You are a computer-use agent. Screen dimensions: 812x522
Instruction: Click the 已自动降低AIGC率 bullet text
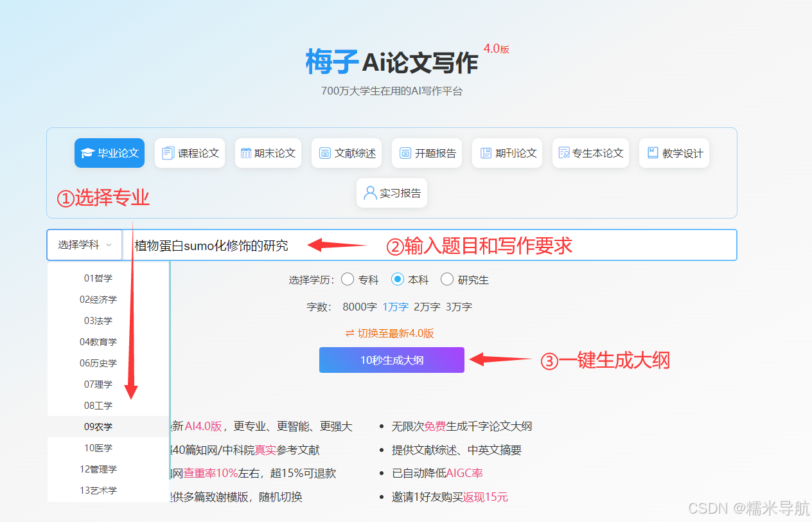tap(437, 473)
